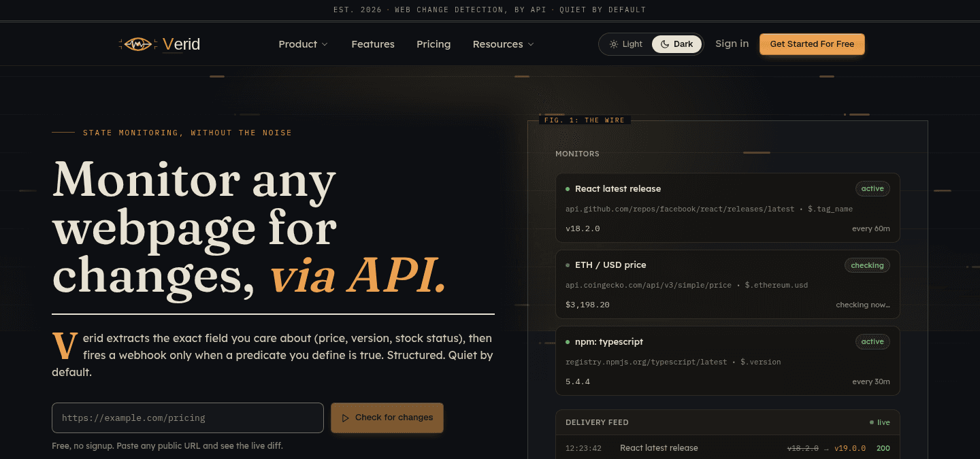
Task: Open the Product nav item
Action: (303, 44)
